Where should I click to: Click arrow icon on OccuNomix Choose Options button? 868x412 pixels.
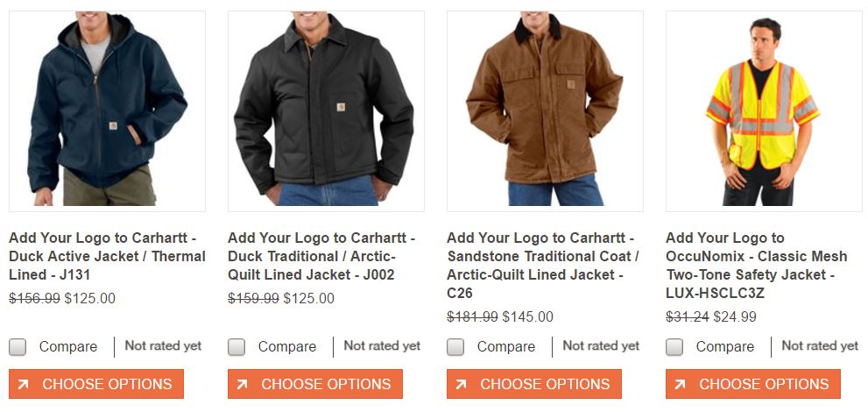pos(680,384)
